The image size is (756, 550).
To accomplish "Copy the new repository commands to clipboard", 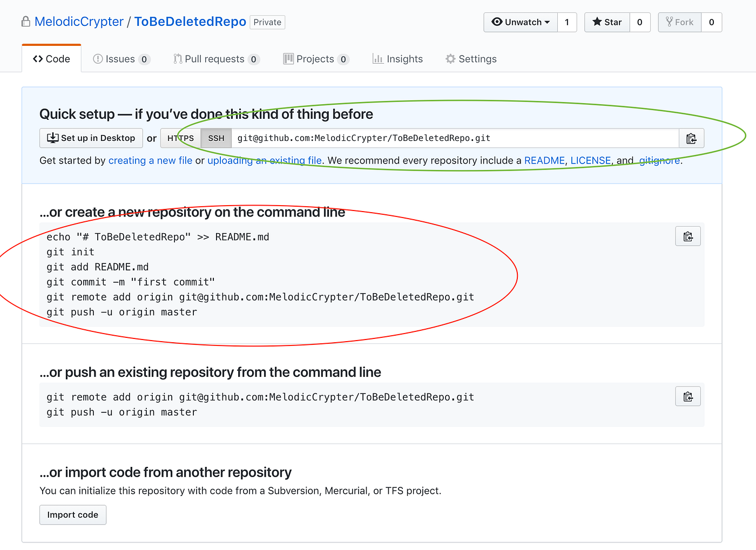I will pos(687,236).
